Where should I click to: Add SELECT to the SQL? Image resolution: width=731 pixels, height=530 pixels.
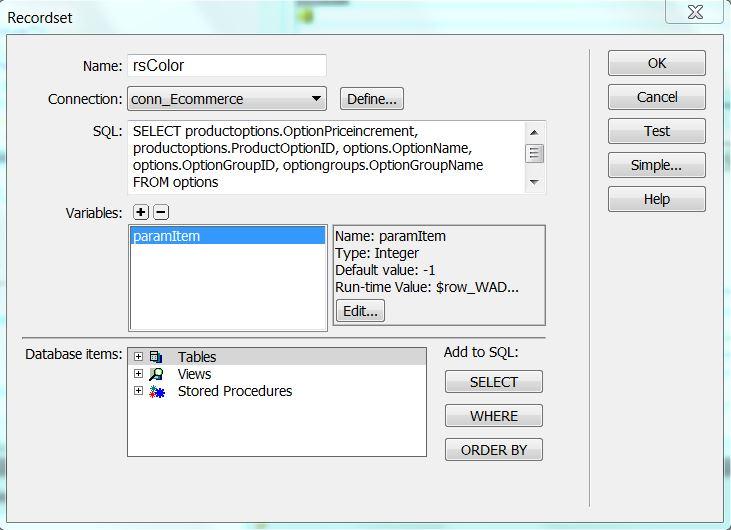[x=494, y=382]
